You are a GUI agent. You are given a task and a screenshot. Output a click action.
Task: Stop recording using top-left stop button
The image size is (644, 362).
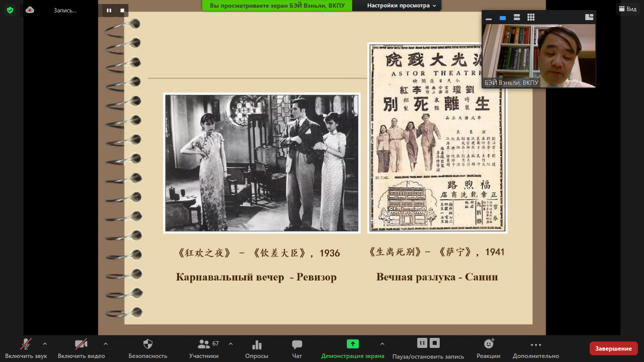point(122,10)
